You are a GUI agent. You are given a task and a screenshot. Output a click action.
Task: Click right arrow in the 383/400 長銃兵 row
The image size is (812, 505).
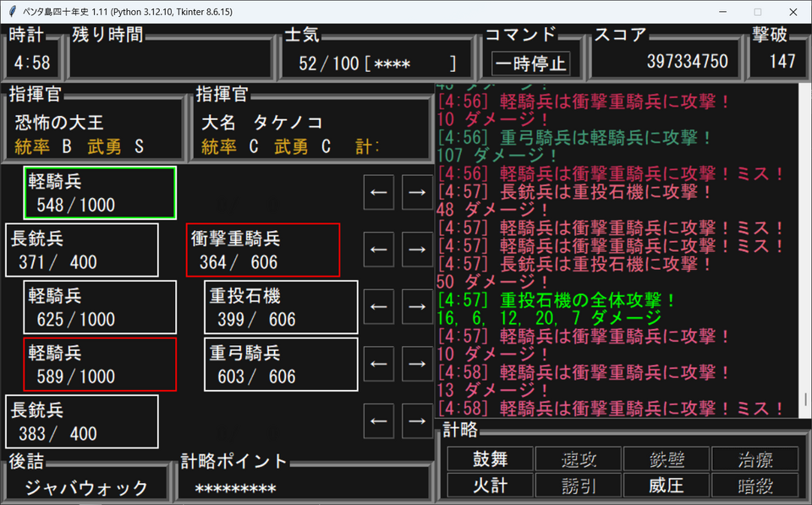click(x=417, y=420)
